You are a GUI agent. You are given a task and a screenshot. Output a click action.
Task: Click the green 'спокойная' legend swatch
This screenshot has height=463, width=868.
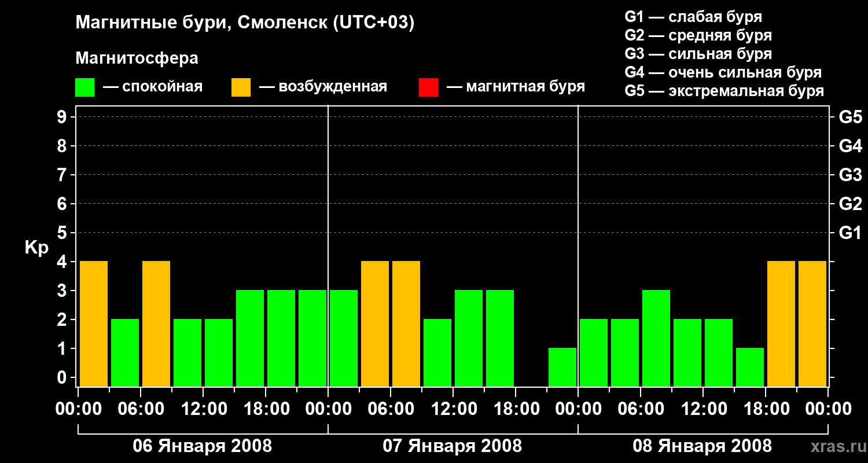pyautogui.click(x=85, y=87)
